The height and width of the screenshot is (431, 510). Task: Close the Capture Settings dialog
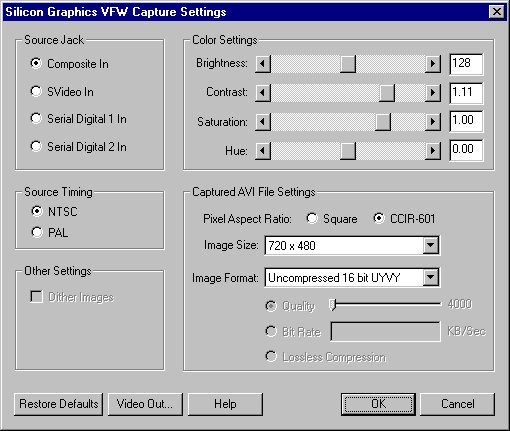click(x=497, y=12)
